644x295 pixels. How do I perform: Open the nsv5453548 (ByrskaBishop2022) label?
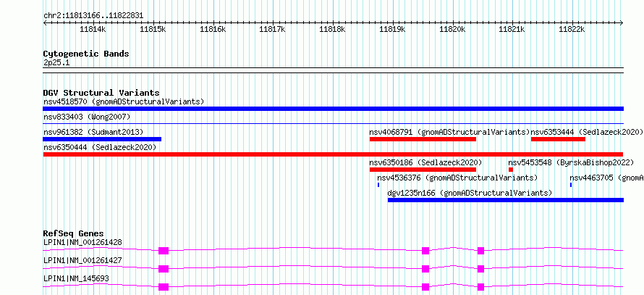pos(571,162)
